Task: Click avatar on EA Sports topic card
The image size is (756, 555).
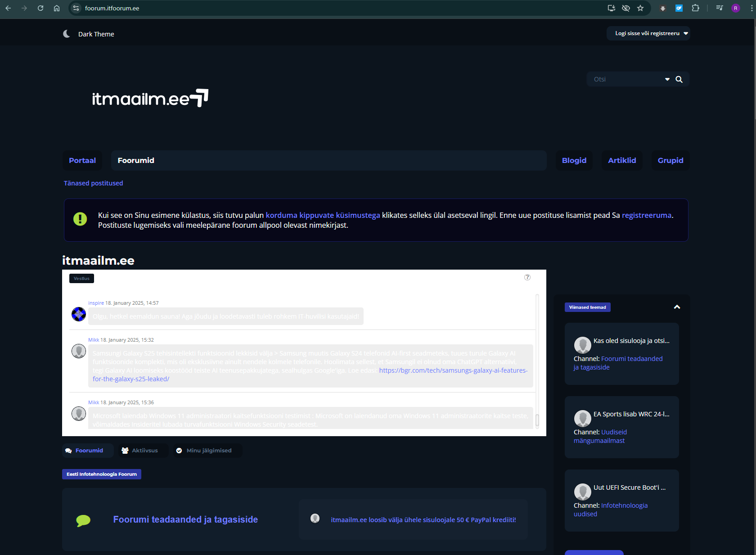Action: pyautogui.click(x=583, y=419)
